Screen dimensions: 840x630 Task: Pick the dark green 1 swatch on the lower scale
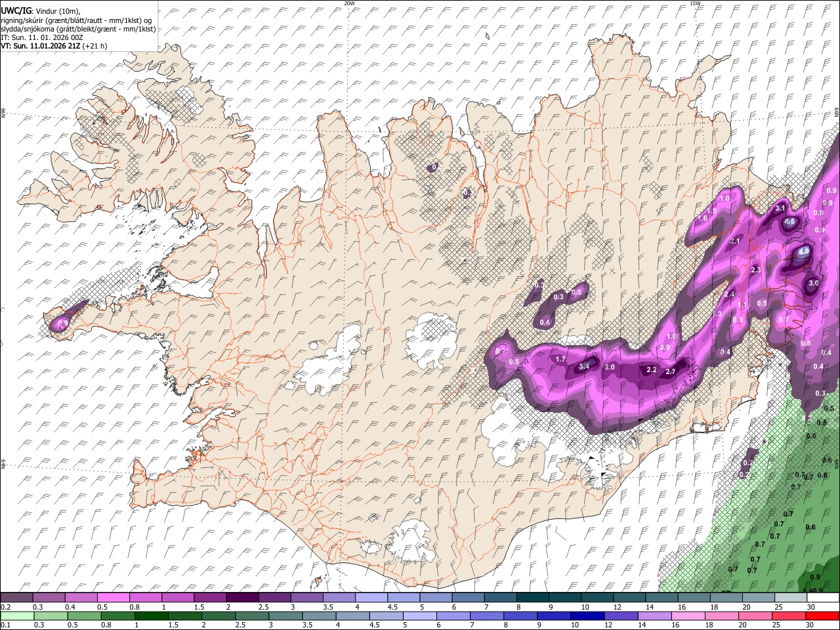[x=153, y=616]
